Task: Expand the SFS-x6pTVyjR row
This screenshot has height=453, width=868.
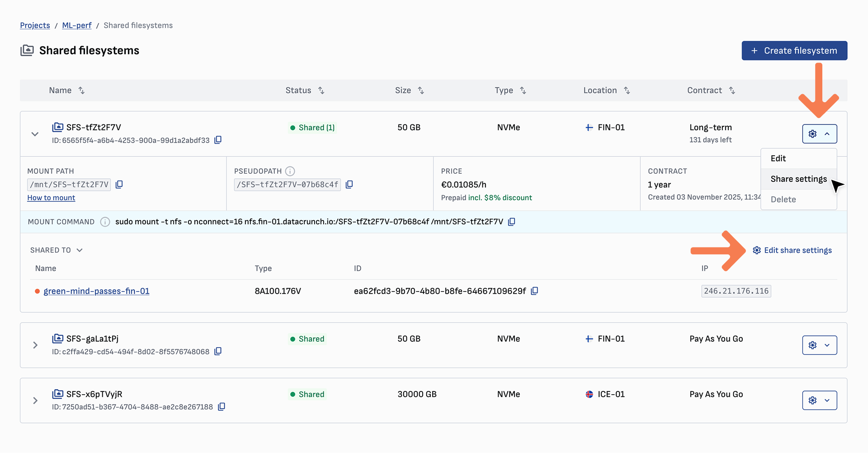Action: click(x=35, y=401)
